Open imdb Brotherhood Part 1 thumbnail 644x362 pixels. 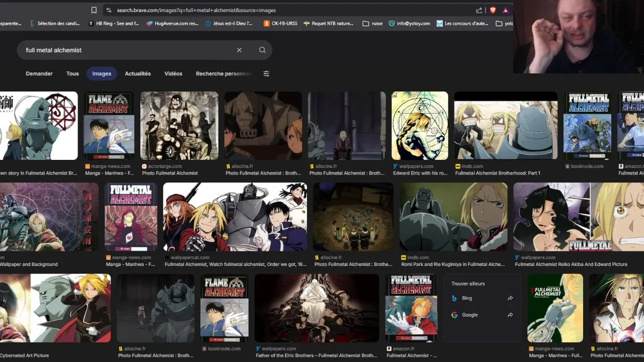(x=506, y=126)
